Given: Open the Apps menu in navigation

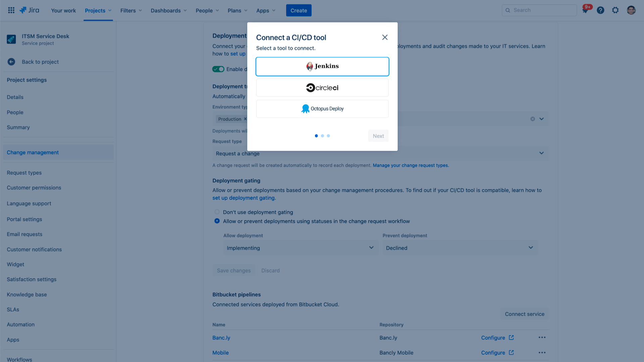Looking at the screenshot, I should [266, 10].
